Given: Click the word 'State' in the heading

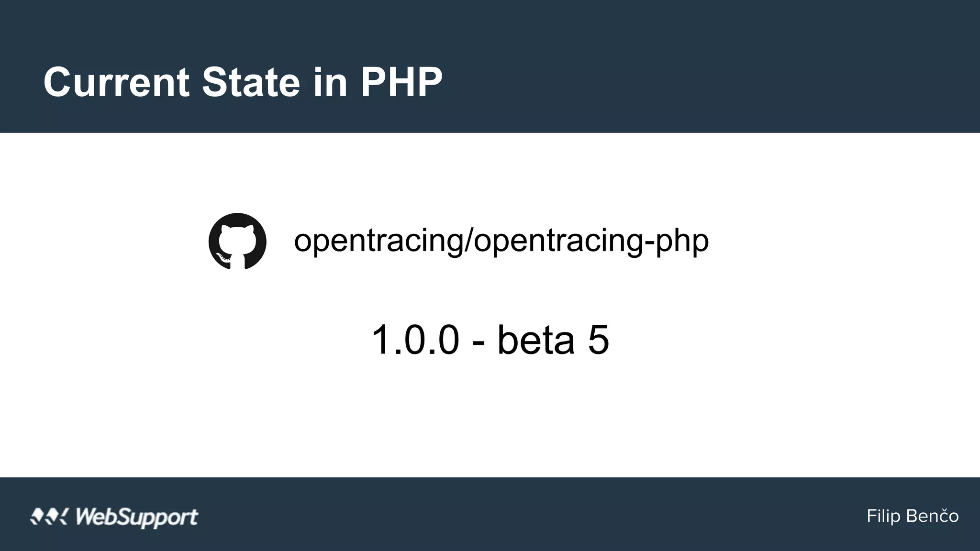Looking at the screenshot, I should (x=251, y=82).
